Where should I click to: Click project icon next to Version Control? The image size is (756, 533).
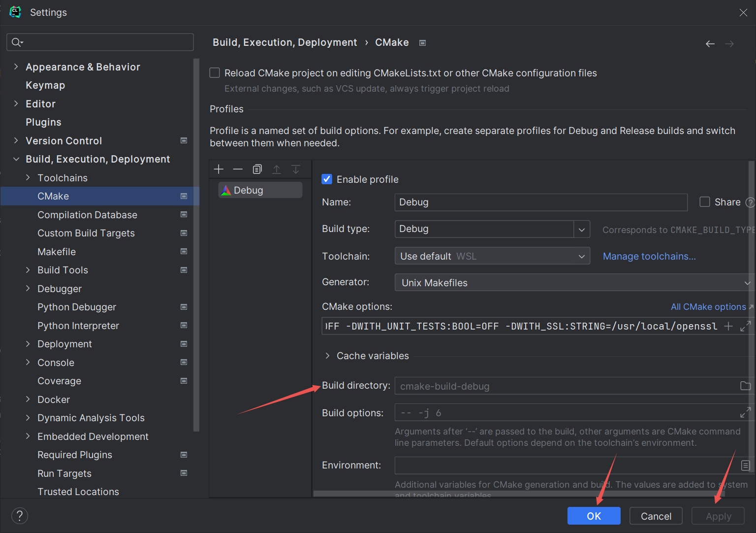tap(184, 140)
